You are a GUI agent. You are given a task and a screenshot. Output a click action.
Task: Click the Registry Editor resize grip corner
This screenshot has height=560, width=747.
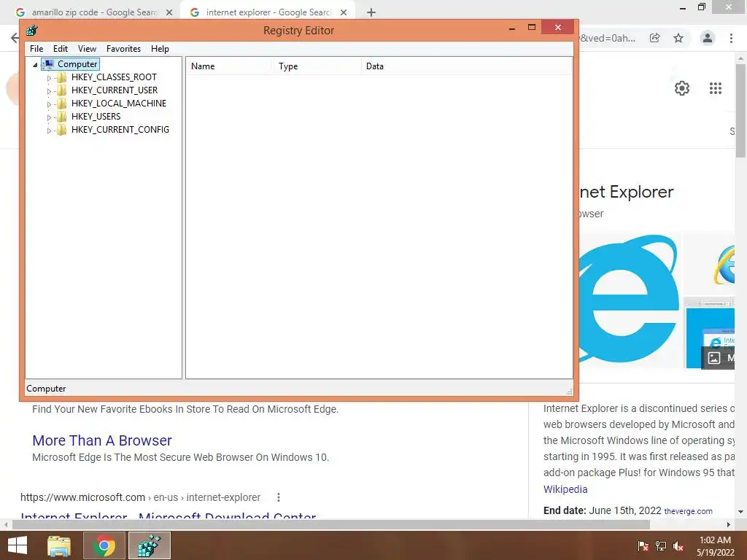coord(569,392)
